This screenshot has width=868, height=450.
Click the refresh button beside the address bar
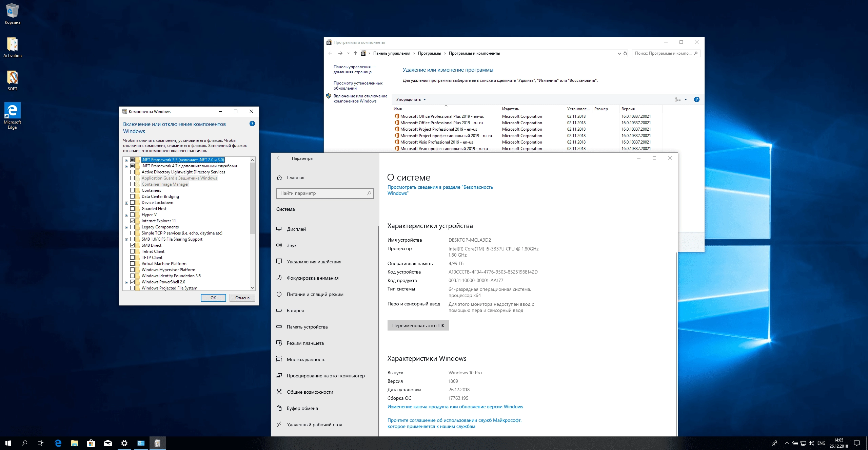pyautogui.click(x=625, y=53)
